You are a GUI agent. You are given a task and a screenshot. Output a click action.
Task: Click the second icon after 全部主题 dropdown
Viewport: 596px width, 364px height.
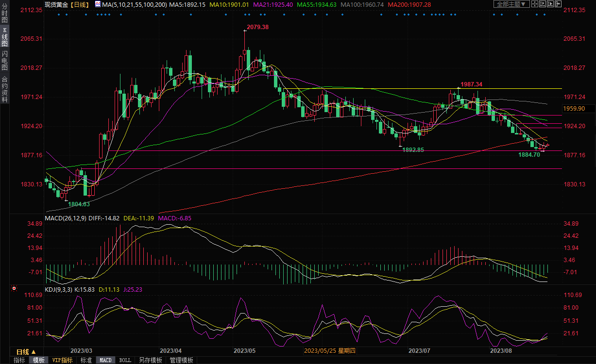coord(543,4)
